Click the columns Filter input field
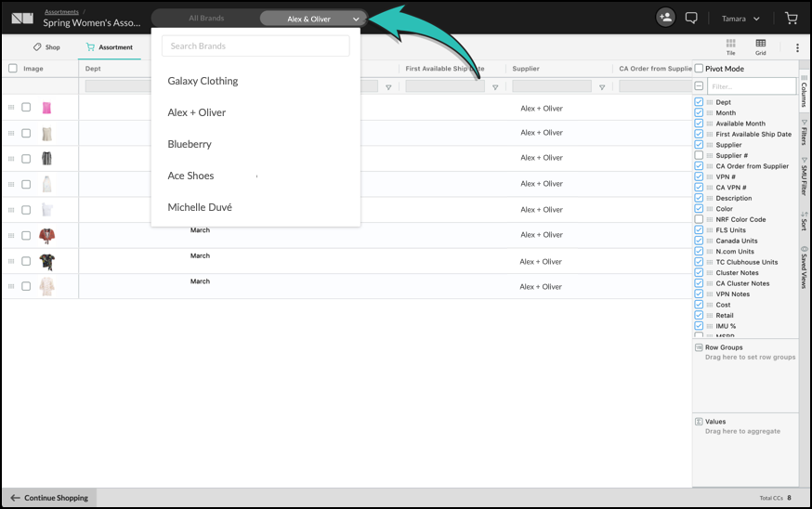 click(752, 86)
